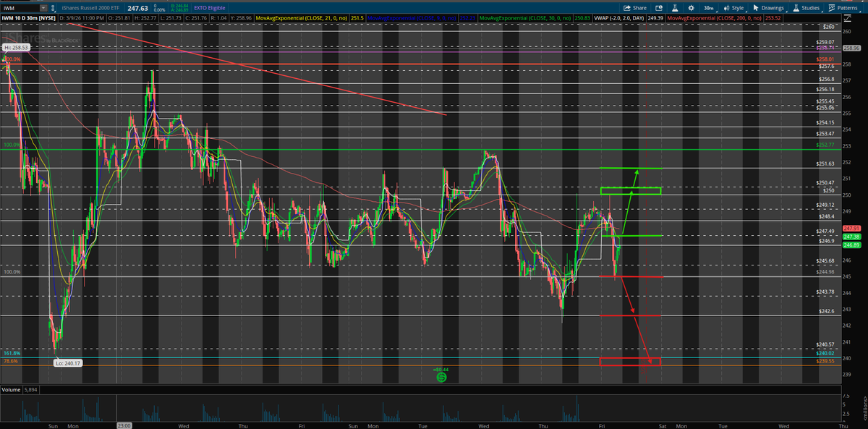Click the 246.89 green price axis tag

(x=851, y=245)
